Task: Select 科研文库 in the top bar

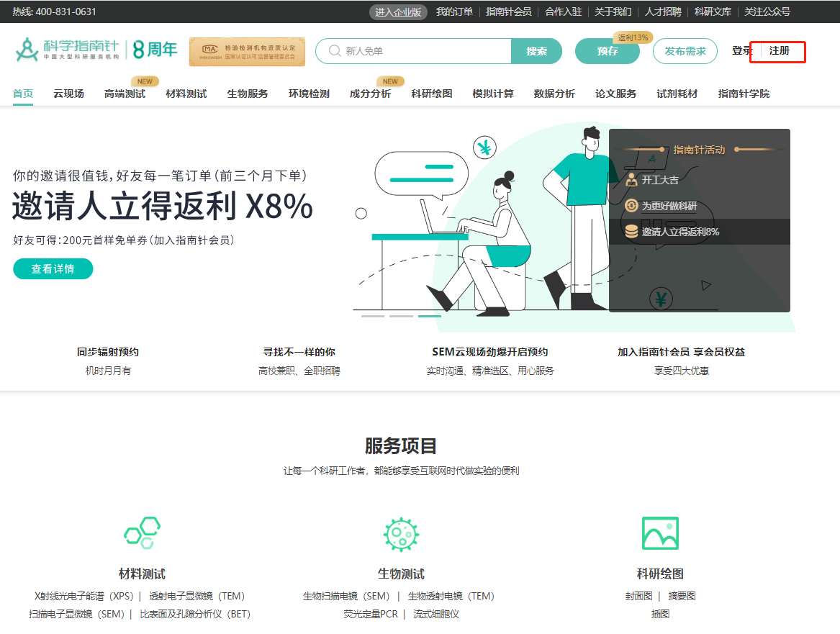Action: [713, 12]
